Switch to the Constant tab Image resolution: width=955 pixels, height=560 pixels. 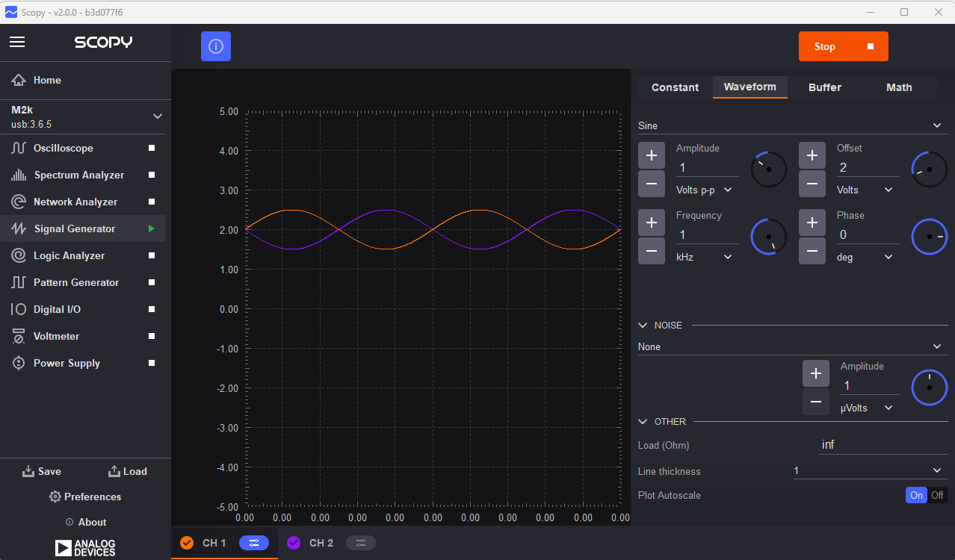[675, 87]
